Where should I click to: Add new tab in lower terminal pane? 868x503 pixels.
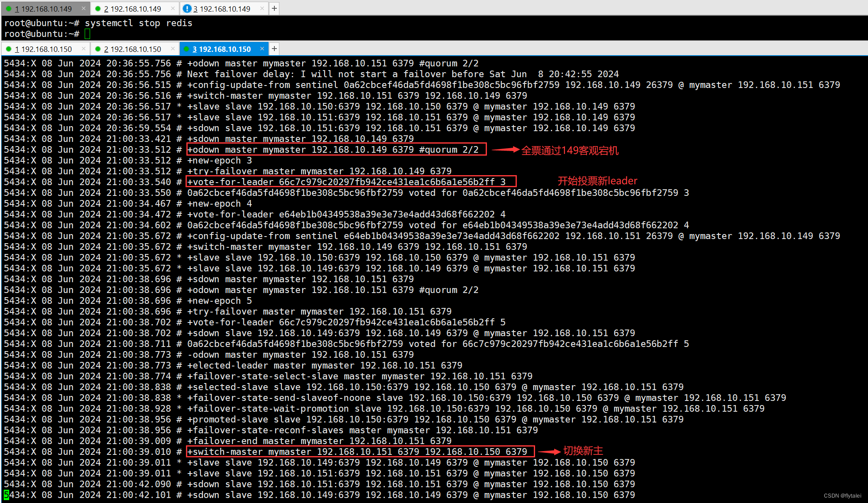coord(274,49)
